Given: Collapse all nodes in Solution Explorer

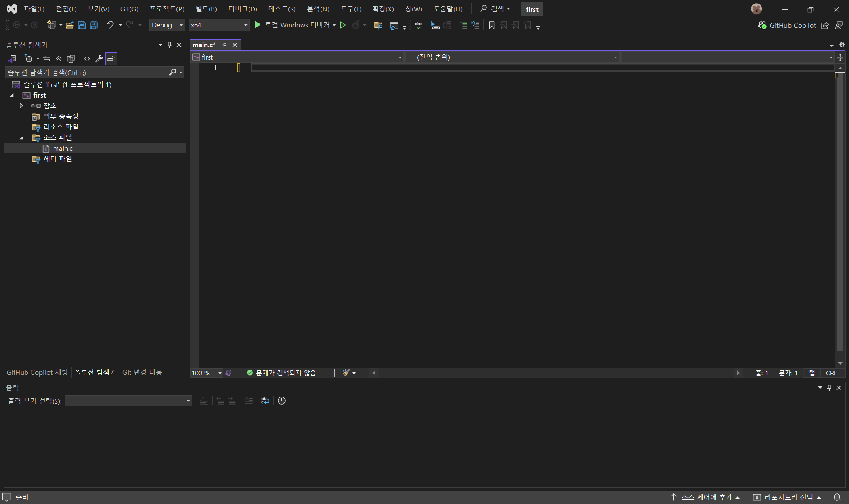Looking at the screenshot, I should coord(58,58).
